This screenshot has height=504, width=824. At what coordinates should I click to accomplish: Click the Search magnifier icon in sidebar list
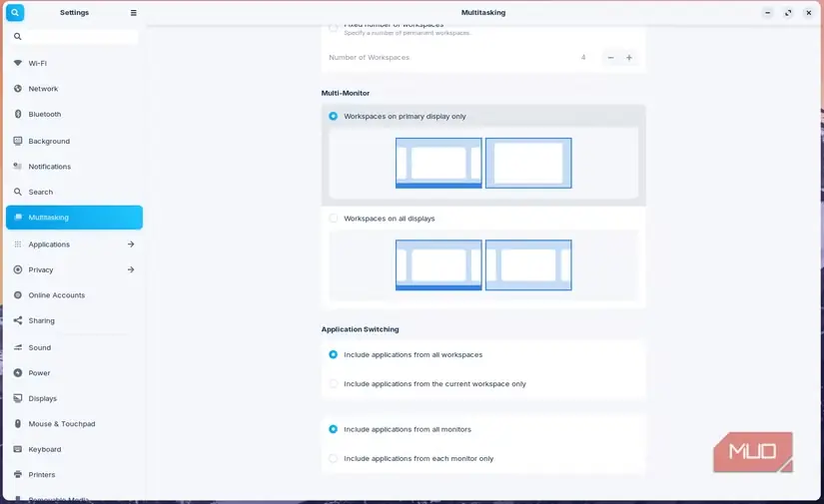(x=18, y=192)
